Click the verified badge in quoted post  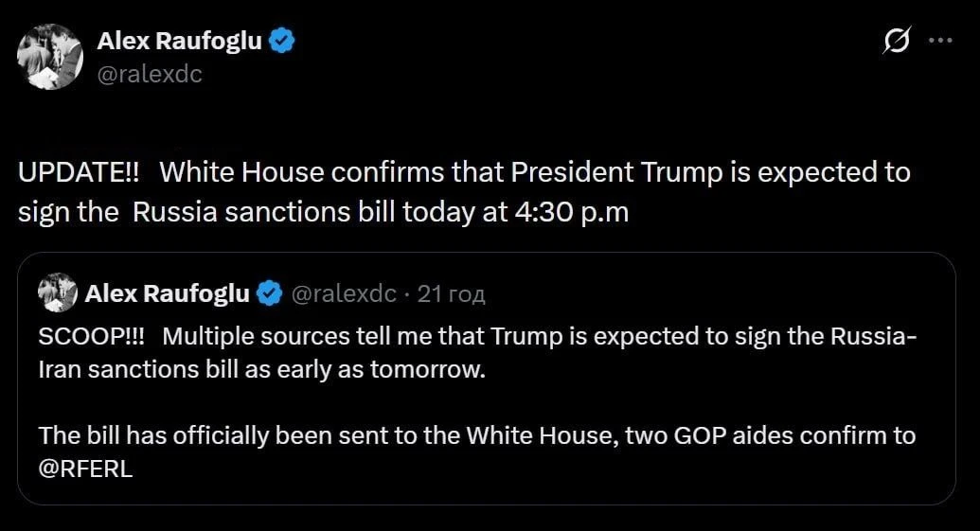click(x=269, y=293)
